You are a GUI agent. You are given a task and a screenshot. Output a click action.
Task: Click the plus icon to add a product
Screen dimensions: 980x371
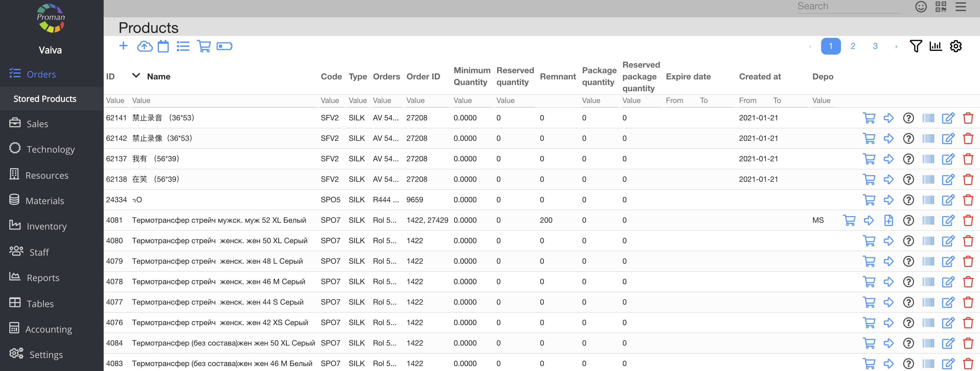pos(123,46)
